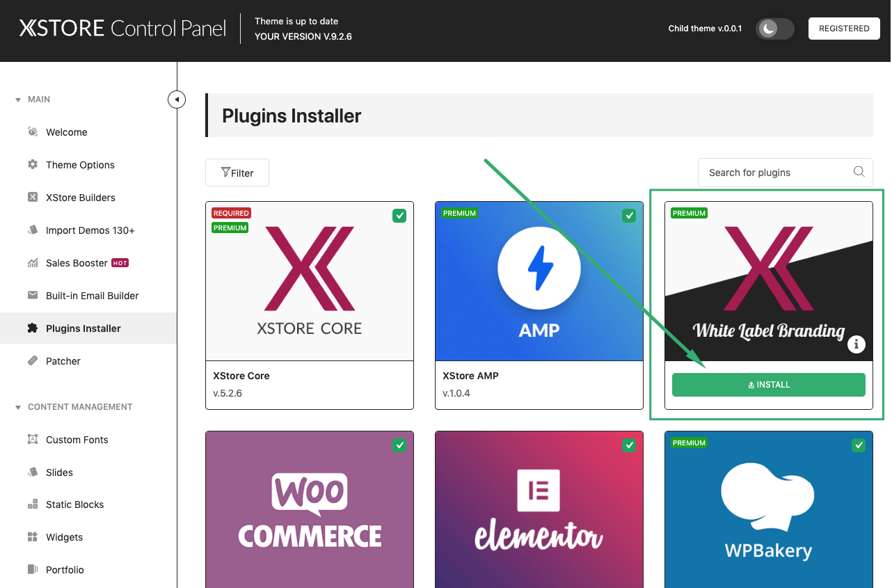Open Sales Booster menu item

click(77, 263)
